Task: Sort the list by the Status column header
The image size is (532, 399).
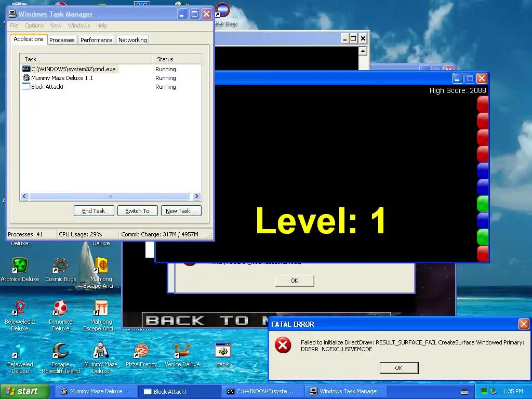Action: pyautogui.click(x=177, y=59)
